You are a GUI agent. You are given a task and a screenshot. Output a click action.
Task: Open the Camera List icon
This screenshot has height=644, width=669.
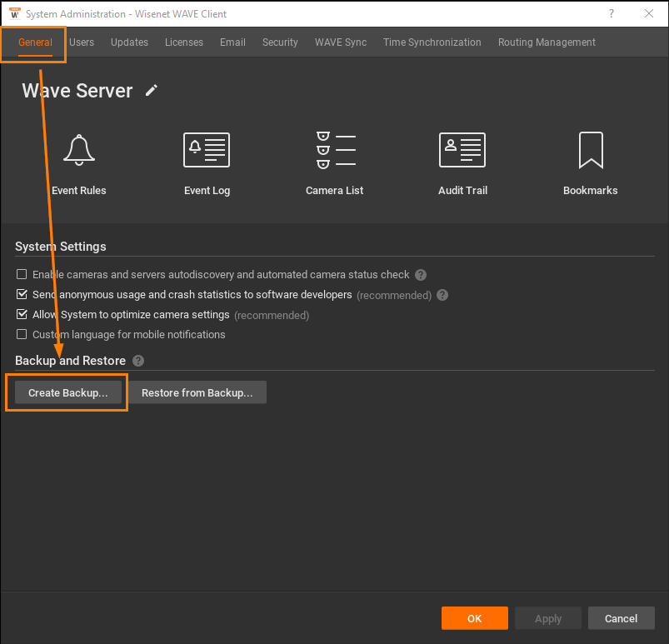pos(336,150)
